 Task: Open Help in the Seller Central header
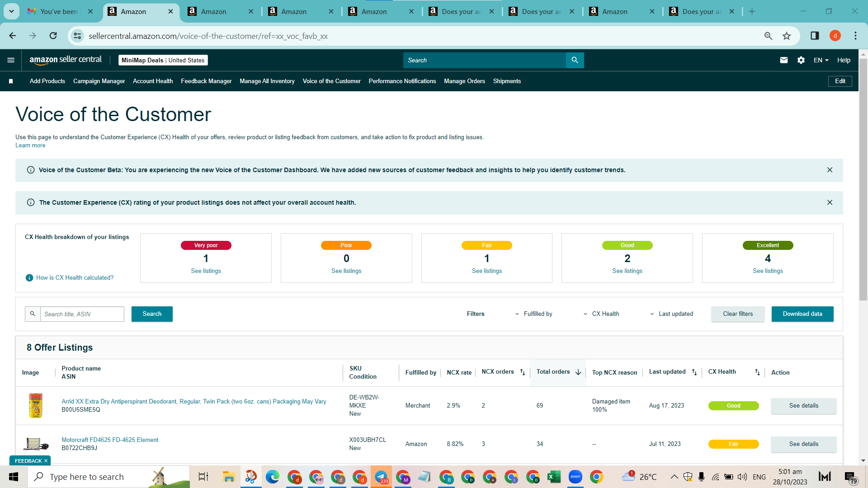844,60
